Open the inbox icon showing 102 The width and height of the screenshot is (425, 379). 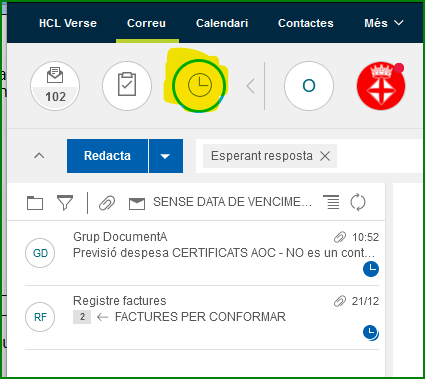coord(55,86)
